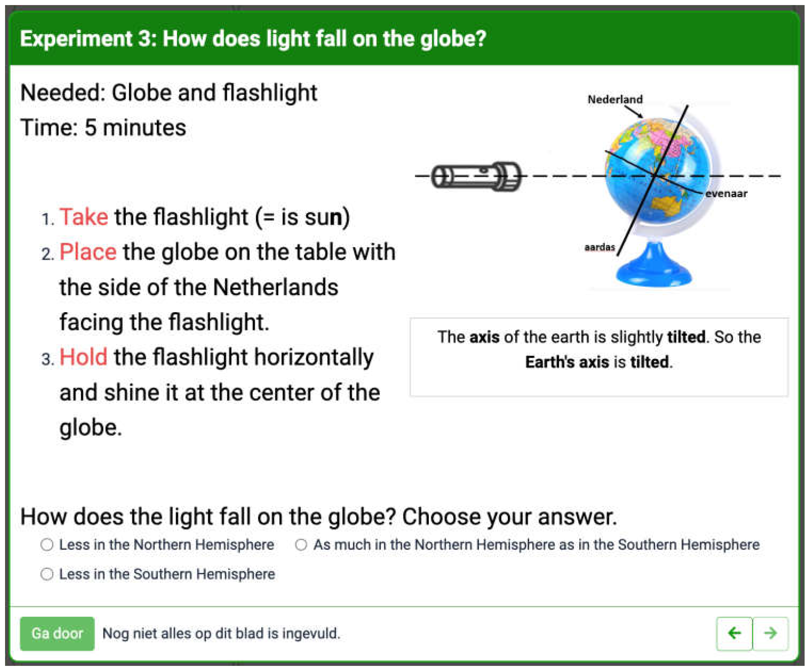The height and width of the screenshot is (672, 811).
Task: Select "Less in the Northern Hemisphere" radio option
Action: [x=47, y=545]
